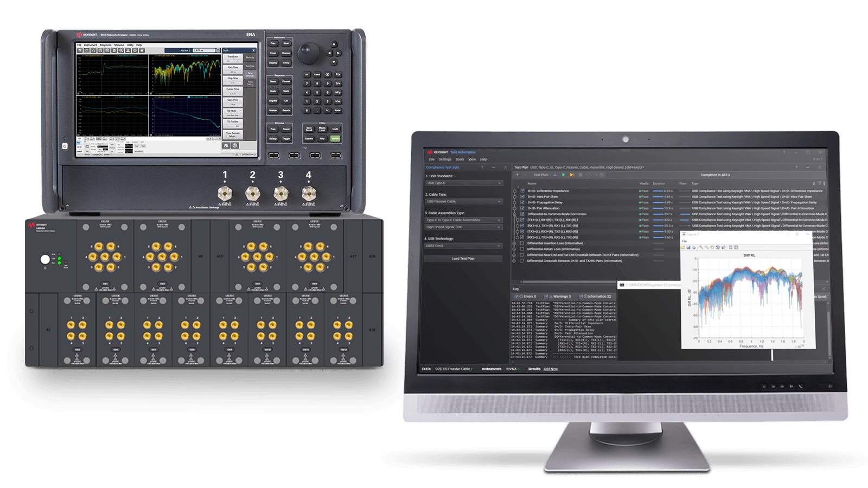Toggle Errors 0 log filter checkbox
The height and width of the screenshot is (488, 868).
(x=516, y=297)
